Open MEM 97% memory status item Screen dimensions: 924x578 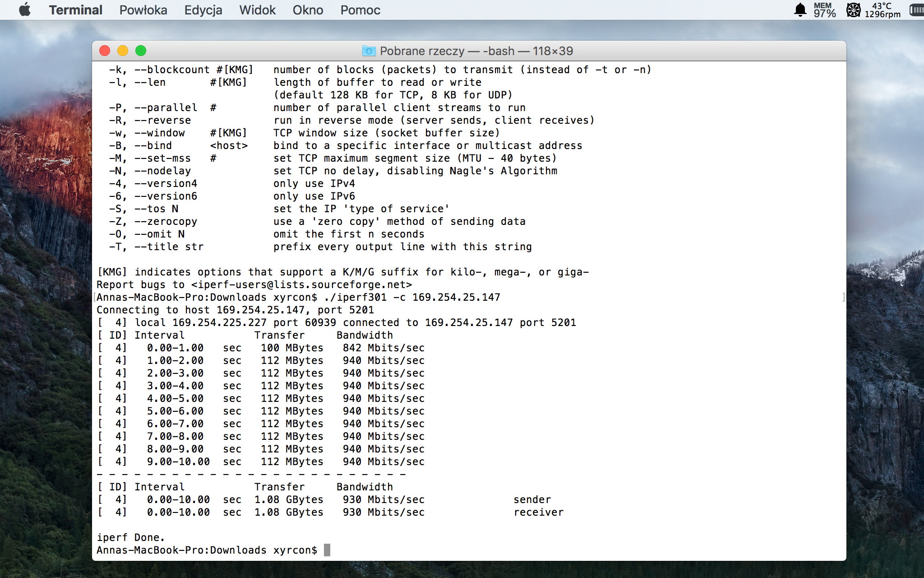tap(824, 10)
